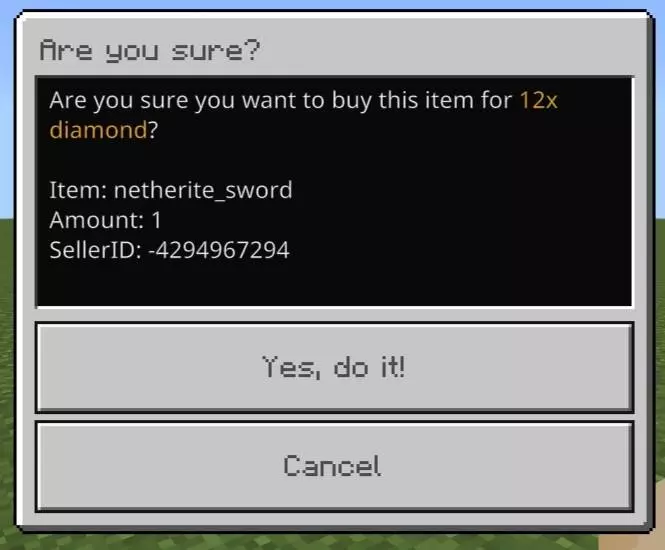
Task: Click empty black area below SellerID
Action: coord(334,283)
